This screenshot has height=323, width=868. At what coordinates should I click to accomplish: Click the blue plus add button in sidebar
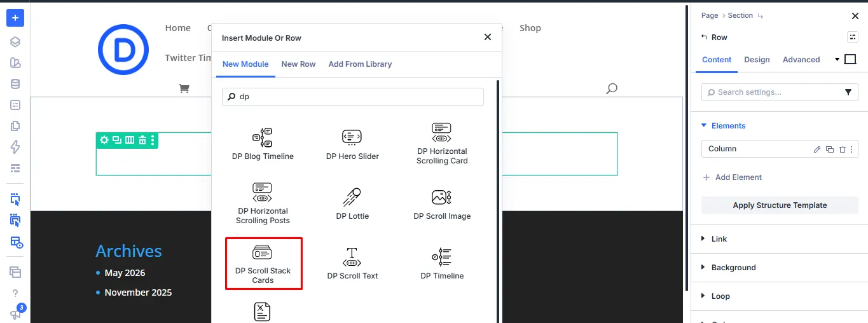click(15, 18)
